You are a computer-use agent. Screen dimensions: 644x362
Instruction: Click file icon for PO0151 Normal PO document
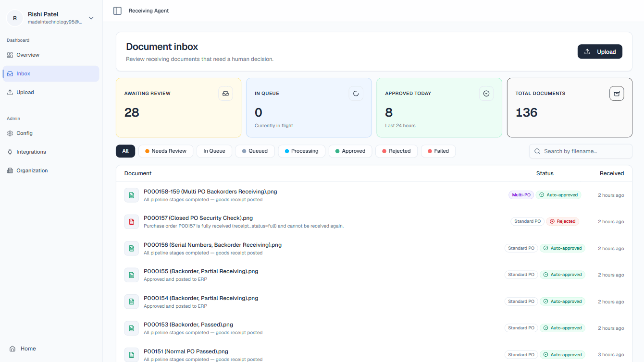131,355
